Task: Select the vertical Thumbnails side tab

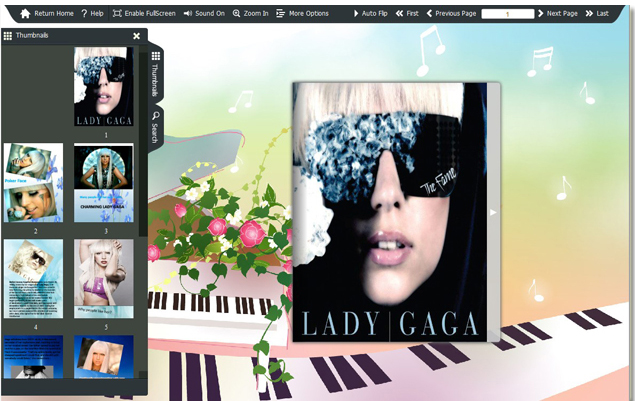Action: tap(156, 74)
